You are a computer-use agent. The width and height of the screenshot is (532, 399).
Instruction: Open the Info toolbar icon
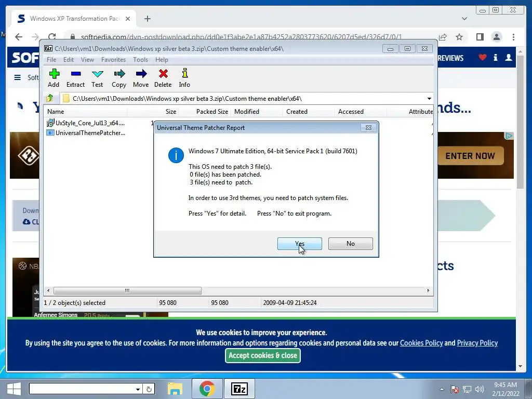pyautogui.click(x=184, y=78)
